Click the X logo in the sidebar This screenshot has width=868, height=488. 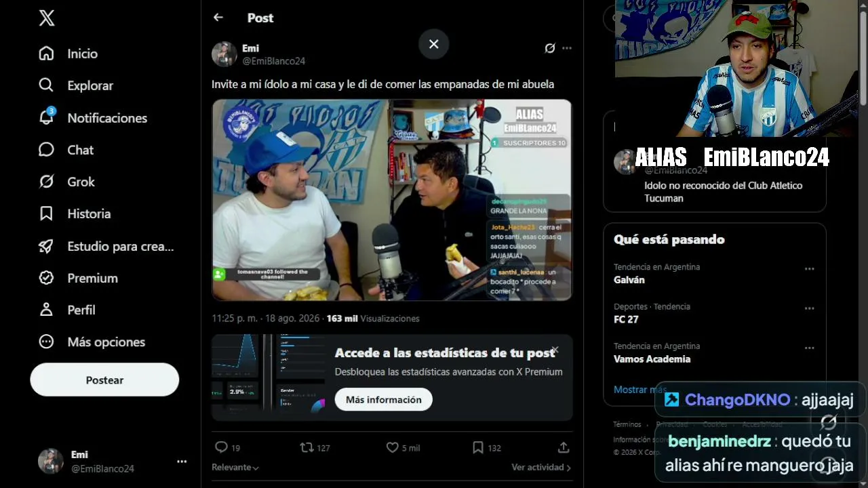[x=47, y=18]
